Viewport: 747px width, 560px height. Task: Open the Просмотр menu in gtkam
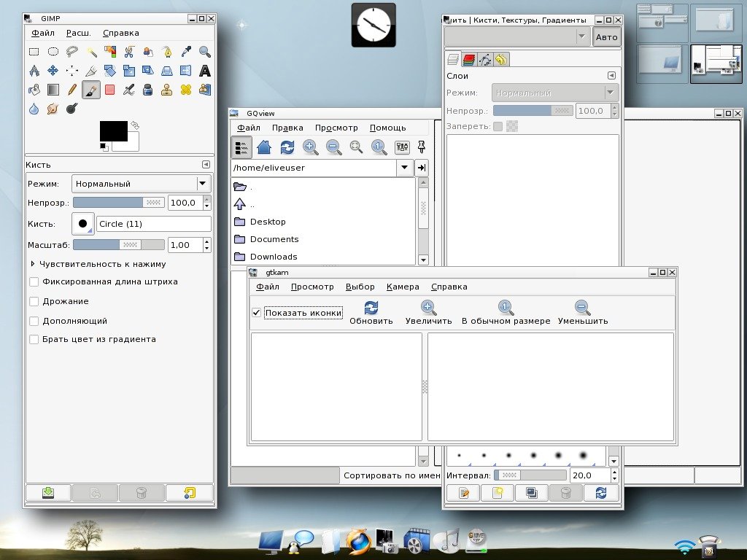coord(312,287)
